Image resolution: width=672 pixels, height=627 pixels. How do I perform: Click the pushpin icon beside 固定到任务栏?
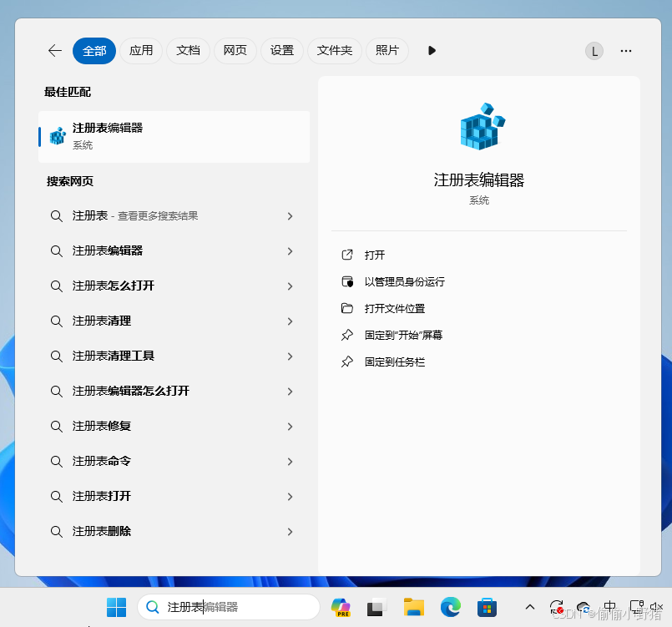[347, 362]
